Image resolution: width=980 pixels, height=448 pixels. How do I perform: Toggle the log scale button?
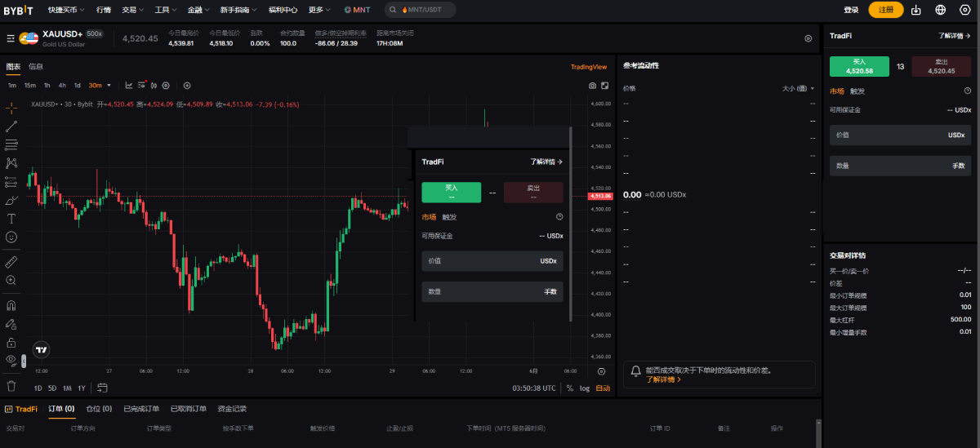pyautogui.click(x=585, y=388)
